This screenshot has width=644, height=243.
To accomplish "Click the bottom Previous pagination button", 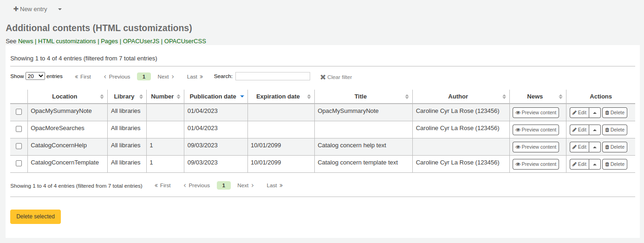I will pos(196,185).
